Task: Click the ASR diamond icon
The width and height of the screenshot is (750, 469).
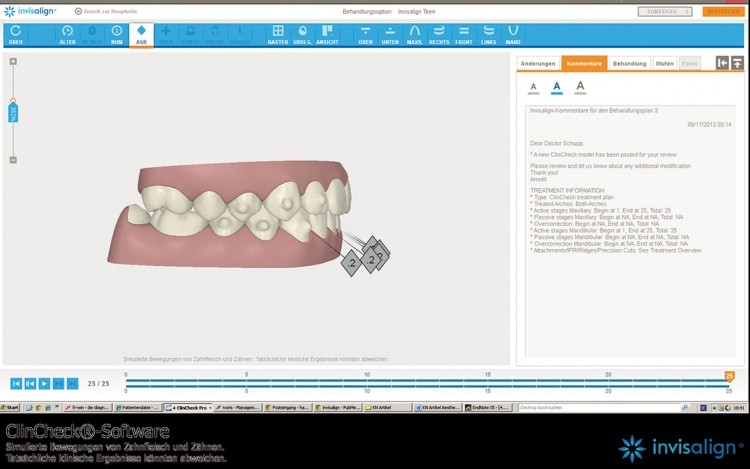Action: click(x=141, y=31)
